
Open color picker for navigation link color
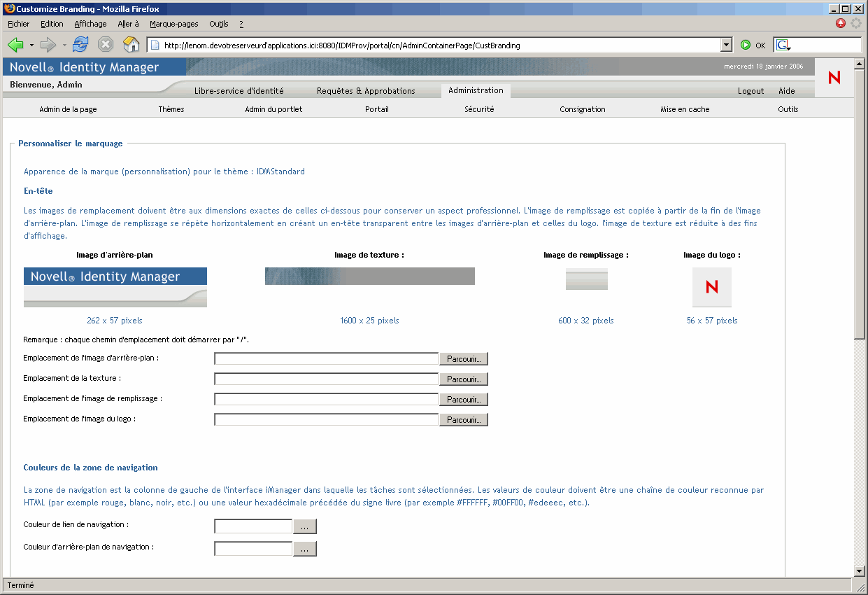tap(305, 526)
